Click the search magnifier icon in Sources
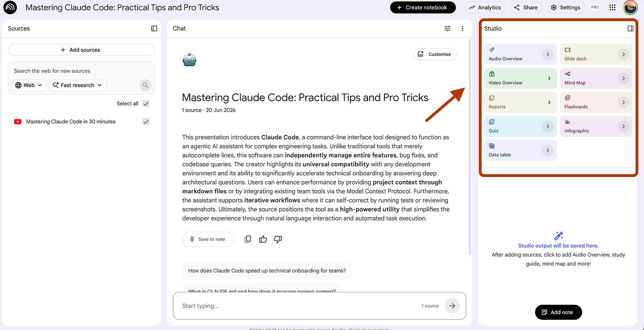 (x=145, y=85)
